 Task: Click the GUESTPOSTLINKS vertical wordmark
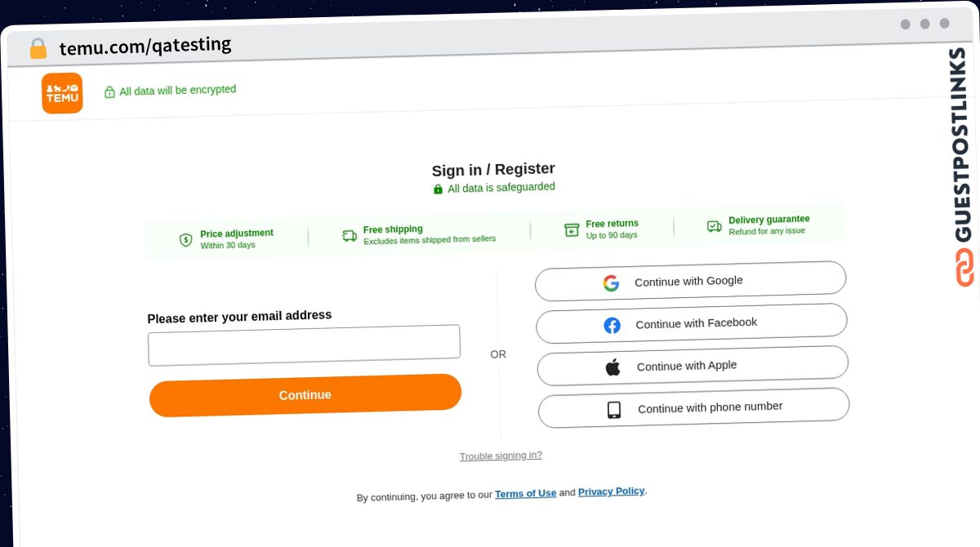pyautogui.click(x=961, y=145)
